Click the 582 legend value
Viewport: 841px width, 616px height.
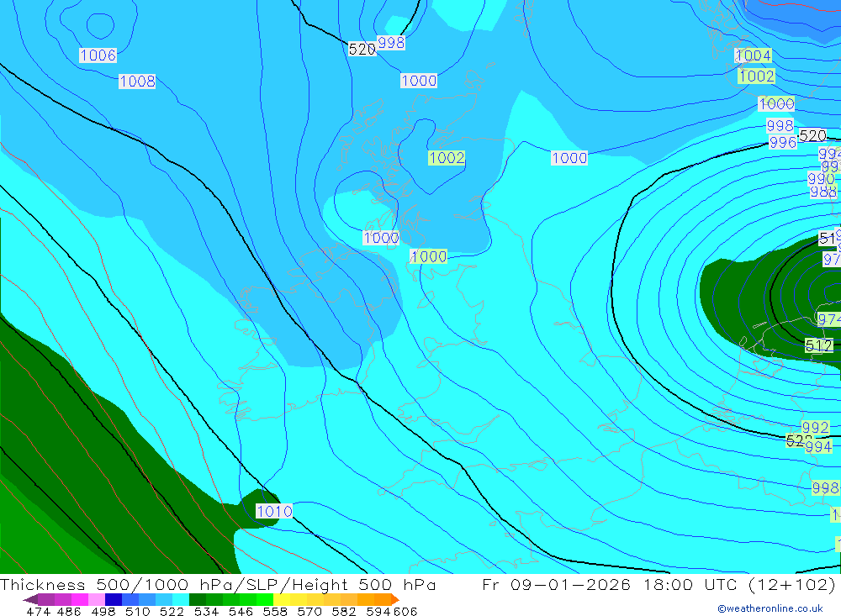[344, 612]
